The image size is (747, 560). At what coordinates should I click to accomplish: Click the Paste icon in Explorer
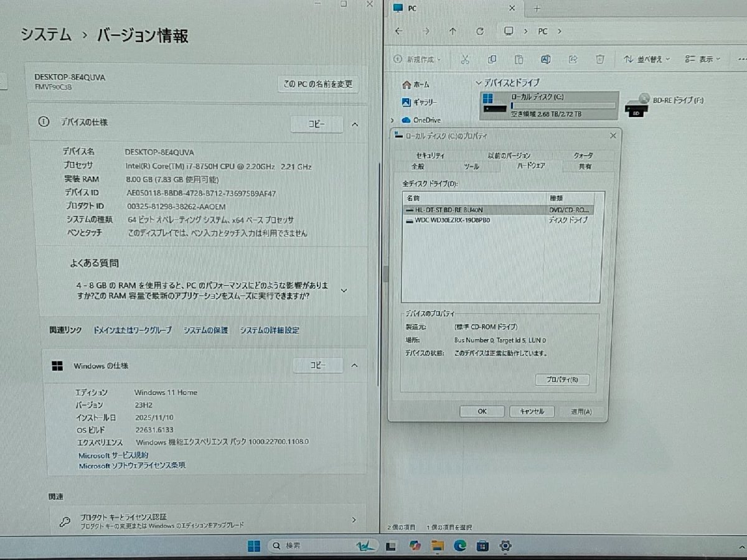click(519, 59)
